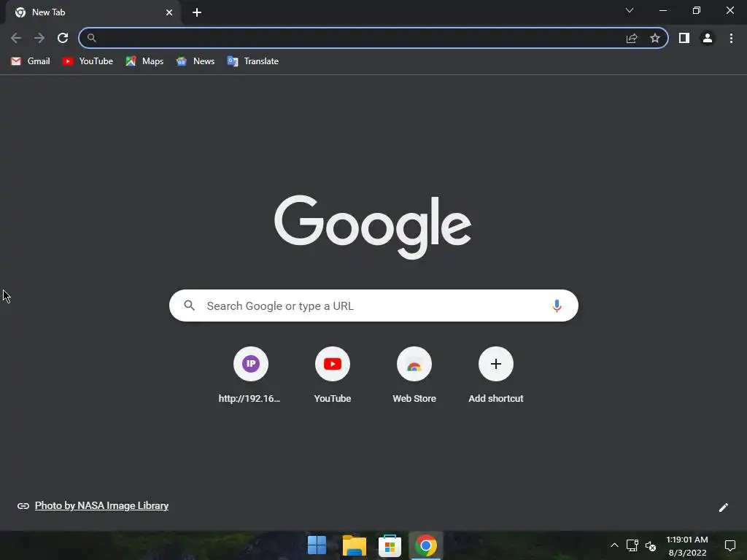This screenshot has width=747, height=560.
Task: Open Chrome's three-dot menu
Action: (x=731, y=38)
